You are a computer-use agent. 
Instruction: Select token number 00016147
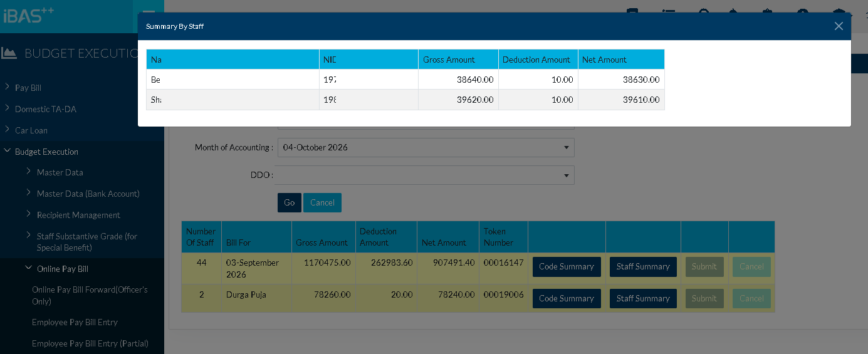(504, 268)
